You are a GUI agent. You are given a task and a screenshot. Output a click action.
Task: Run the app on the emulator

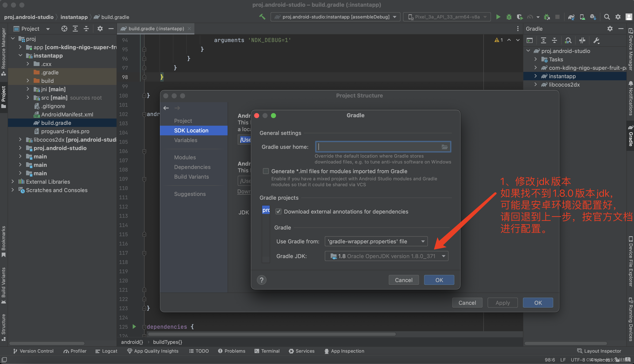point(498,17)
